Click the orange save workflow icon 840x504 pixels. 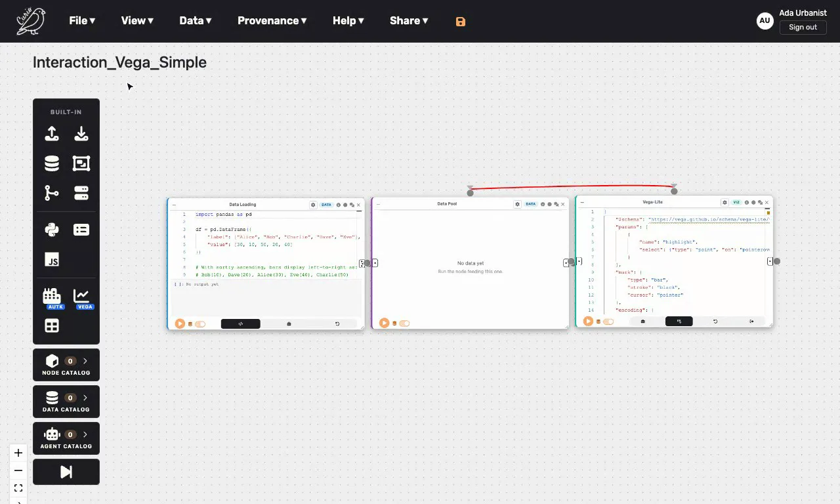tap(461, 22)
